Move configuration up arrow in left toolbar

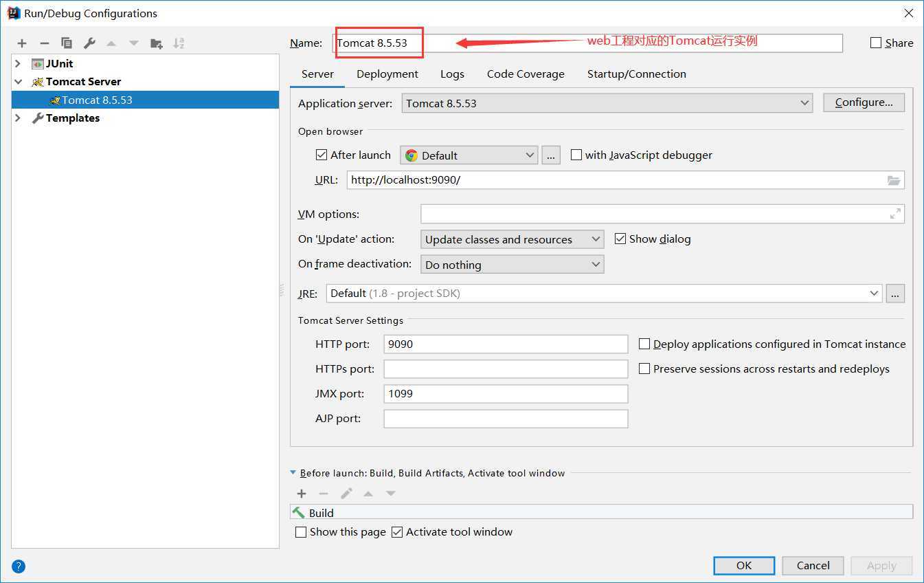(x=111, y=43)
